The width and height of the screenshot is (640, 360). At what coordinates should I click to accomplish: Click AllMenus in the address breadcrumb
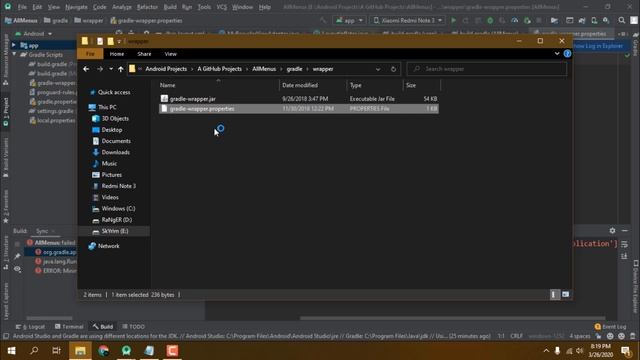click(264, 69)
